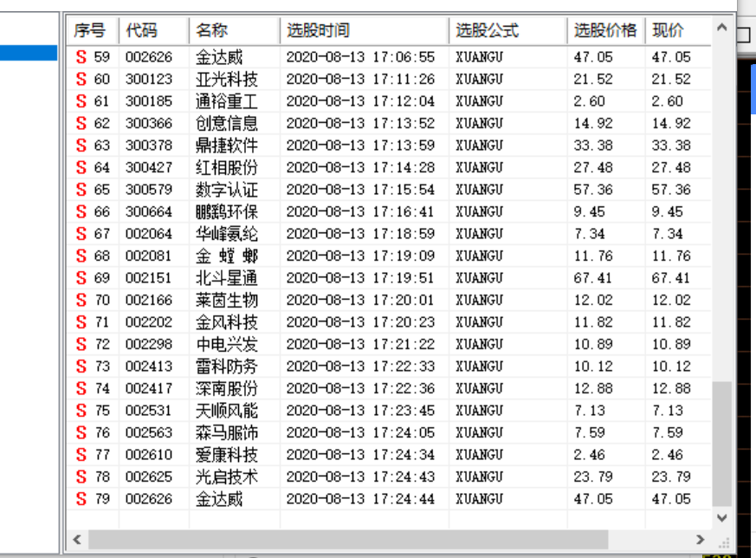Click the red S icon in row 61
Viewport: 756px width, 558px height.
pos(81,101)
